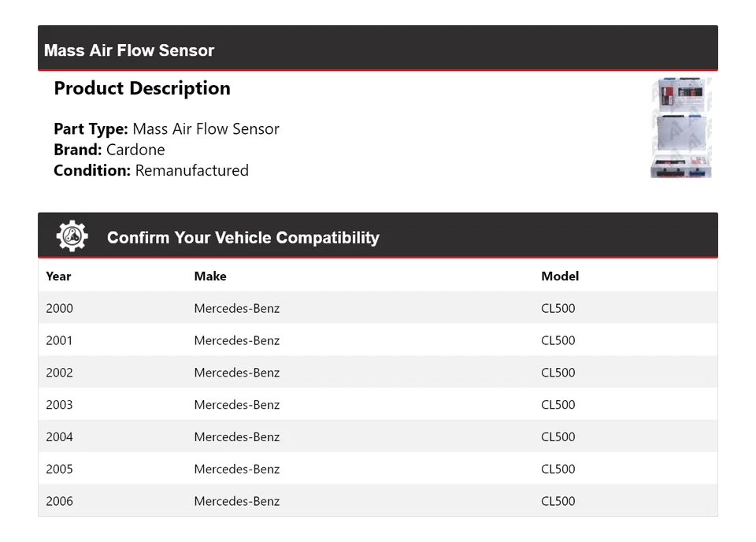Click the Part Type line

pyautogui.click(x=166, y=129)
